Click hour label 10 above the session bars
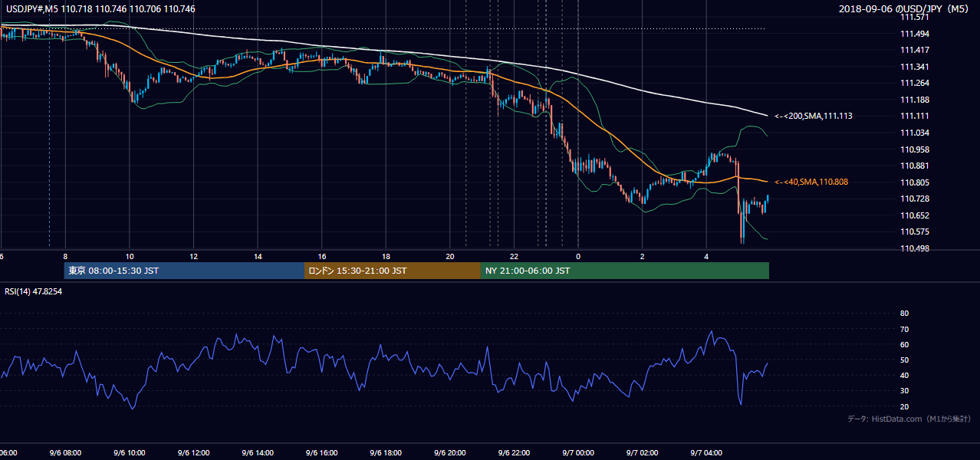Viewport: 980px width, 460px height. coord(130,257)
